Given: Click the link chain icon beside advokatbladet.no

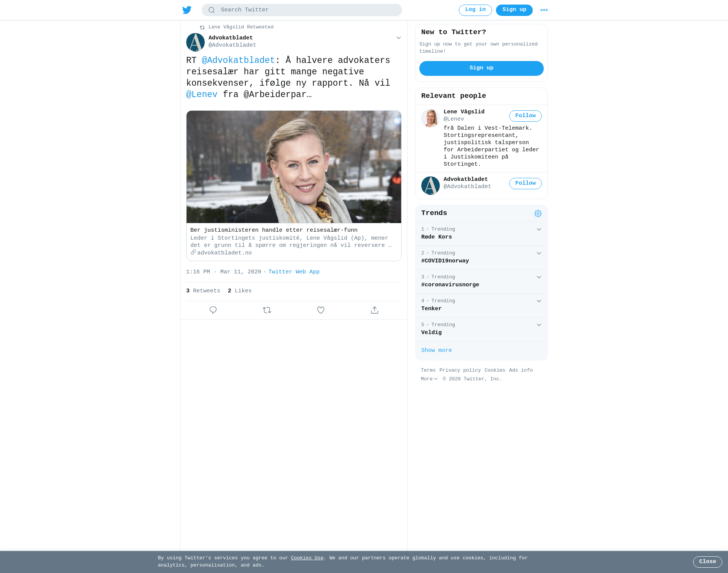Looking at the screenshot, I should tap(193, 253).
